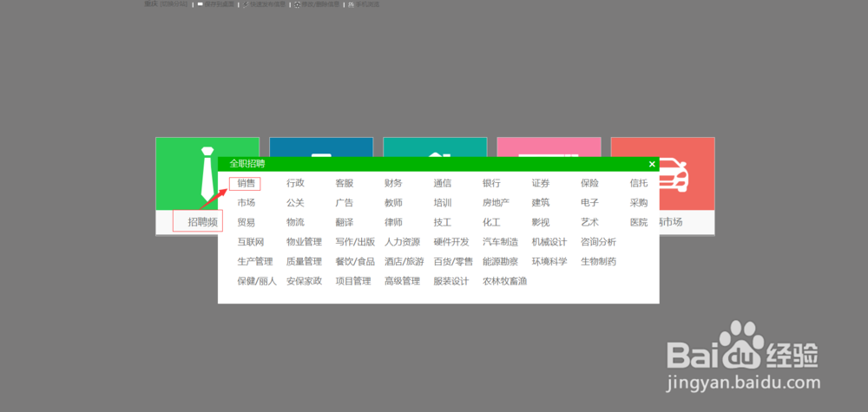
Task: Open the 通信 job category
Action: pos(443,183)
